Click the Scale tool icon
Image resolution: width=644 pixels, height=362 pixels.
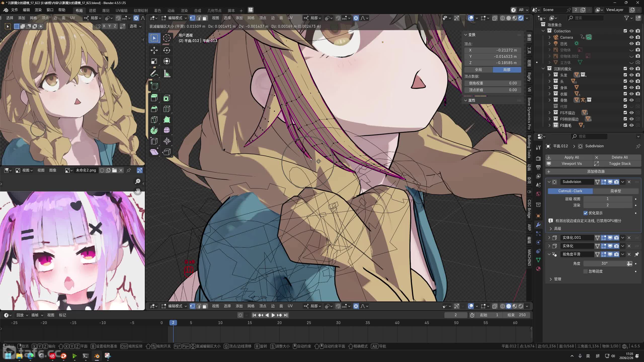pyautogui.click(x=154, y=61)
